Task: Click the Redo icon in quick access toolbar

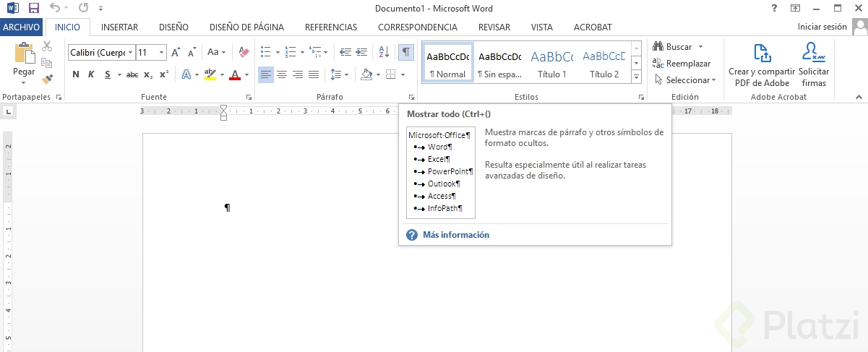Action: pyautogui.click(x=83, y=9)
